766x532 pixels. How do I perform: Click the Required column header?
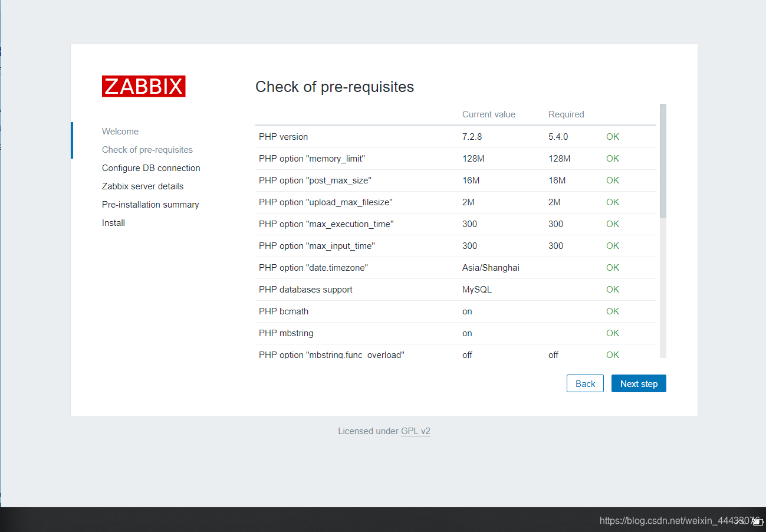pyautogui.click(x=566, y=114)
